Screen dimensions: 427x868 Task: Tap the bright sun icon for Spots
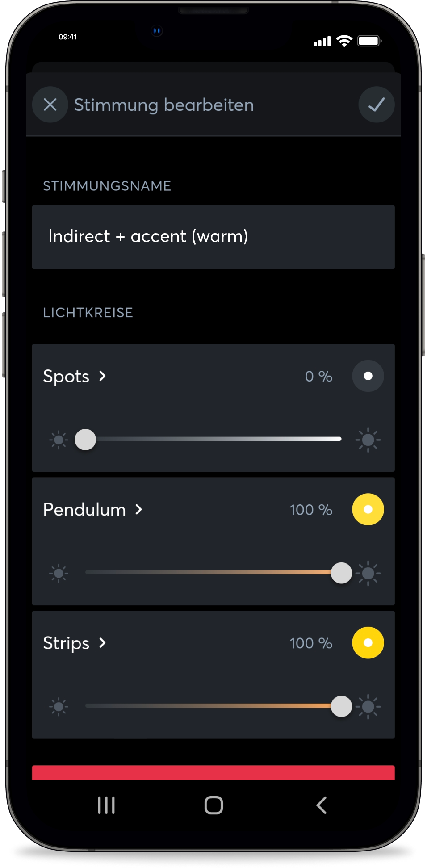point(368,440)
